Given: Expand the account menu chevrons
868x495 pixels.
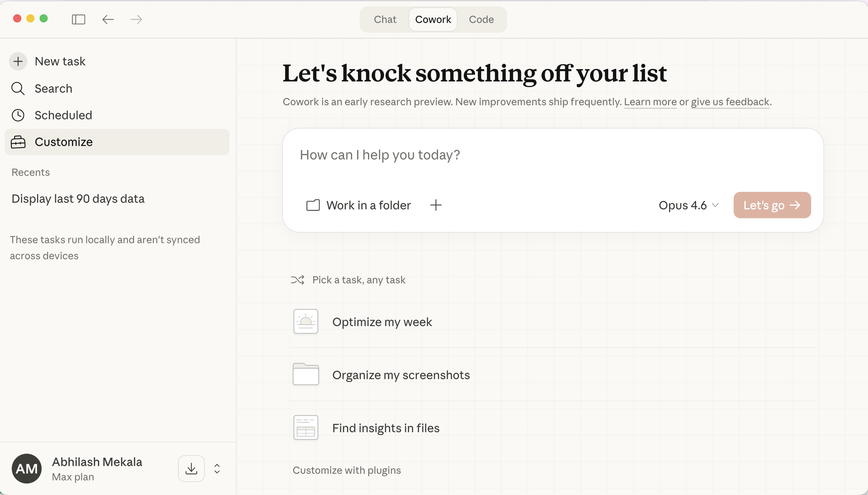Looking at the screenshot, I should tap(217, 469).
